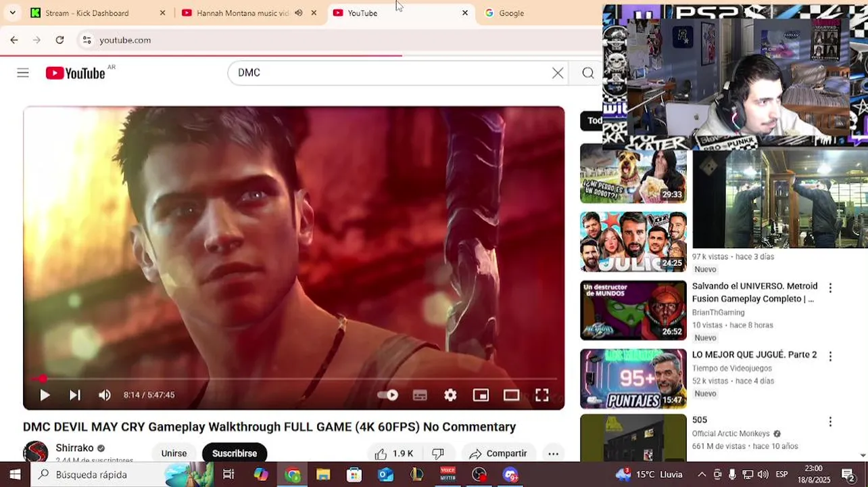This screenshot has width=868, height=487.
Task: Close the Hannah Montana tab
Action: pyautogui.click(x=314, y=13)
